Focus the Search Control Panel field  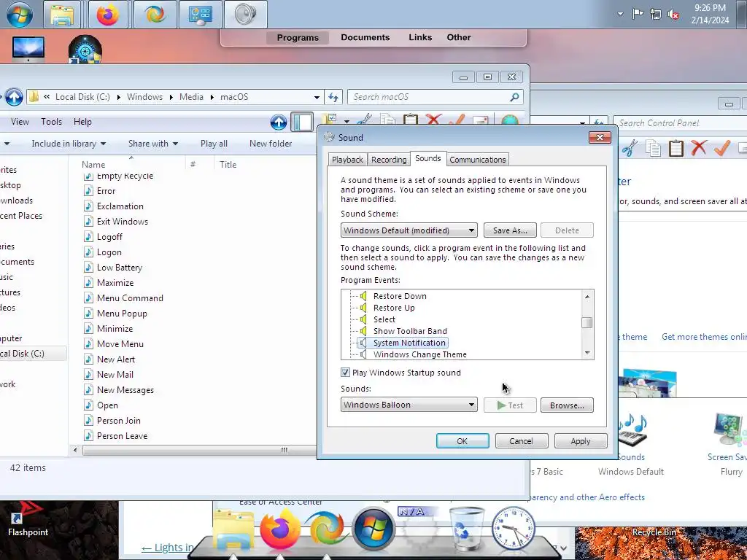[x=681, y=123]
